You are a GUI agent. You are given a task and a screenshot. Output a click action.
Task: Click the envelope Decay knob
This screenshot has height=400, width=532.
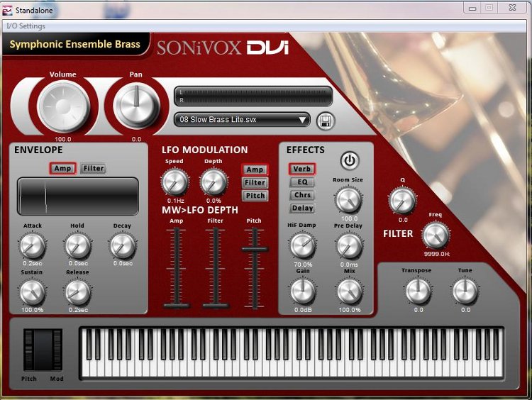coord(123,245)
